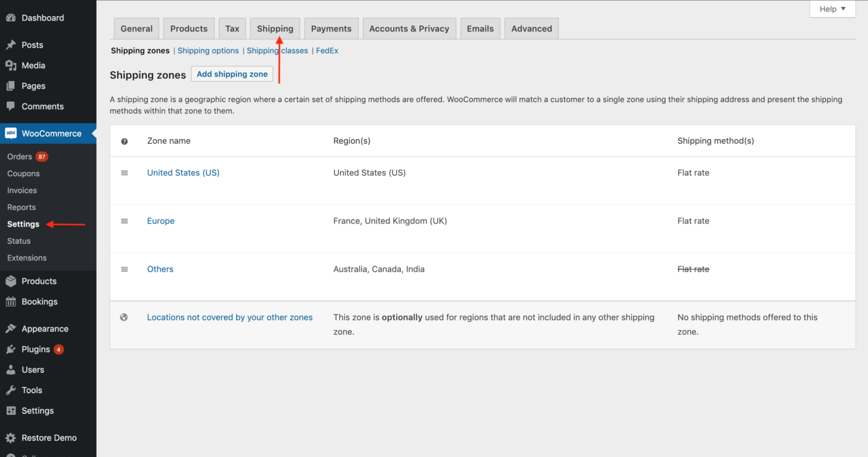
Task: Open the Help dropdown in the top right
Action: 832,9
